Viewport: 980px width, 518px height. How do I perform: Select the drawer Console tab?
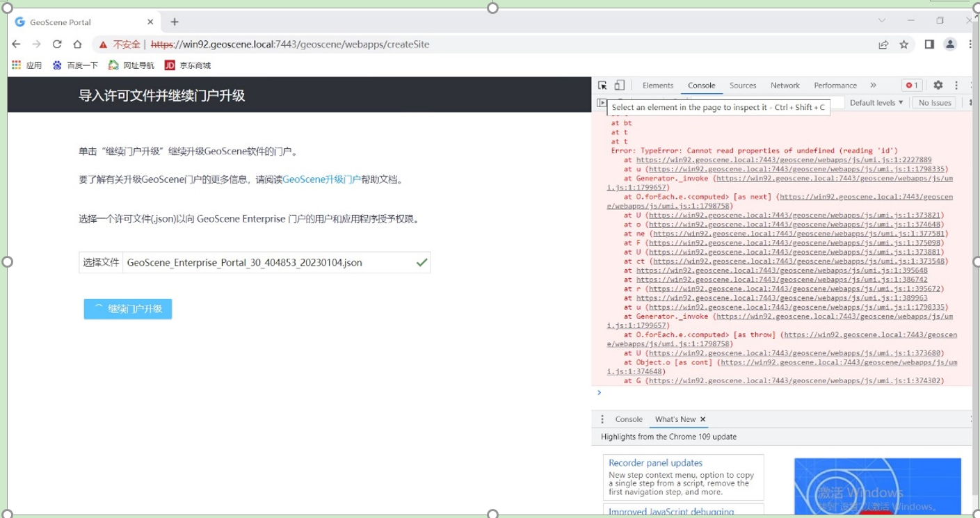629,419
